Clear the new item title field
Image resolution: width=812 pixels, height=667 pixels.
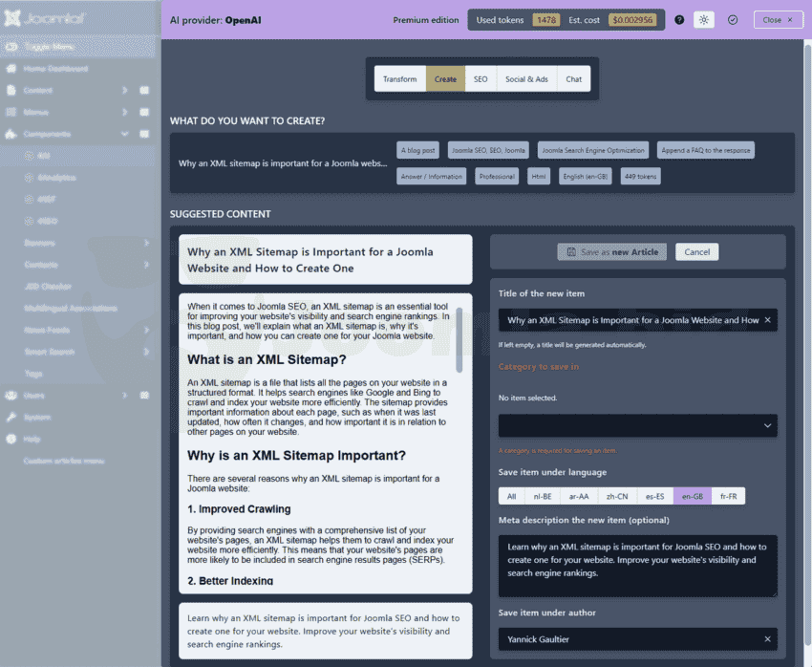click(767, 320)
